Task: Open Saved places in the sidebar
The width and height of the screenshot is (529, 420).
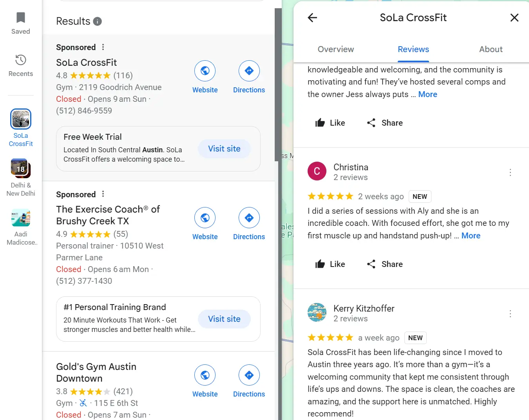Action: pyautogui.click(x=20, y=23)
